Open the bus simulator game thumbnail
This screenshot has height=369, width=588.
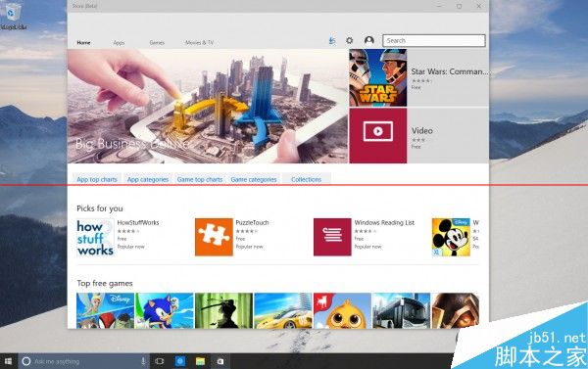pos(402,310)
